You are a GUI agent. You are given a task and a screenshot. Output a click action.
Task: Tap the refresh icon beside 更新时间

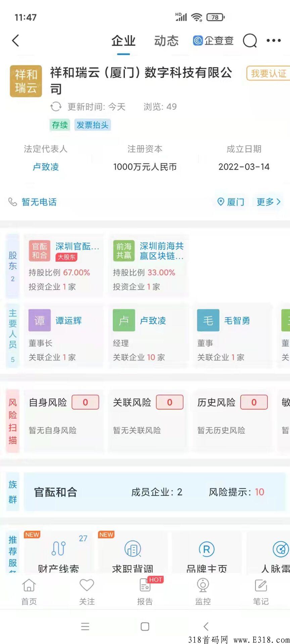coord(56,107)
